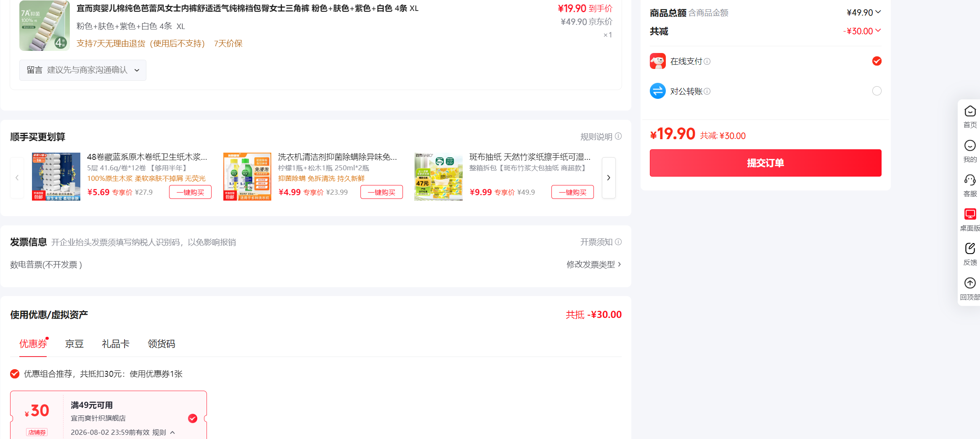Open the 斑布抽纸 product thumbnail
980x439 pixels.
tap(438, 177)
